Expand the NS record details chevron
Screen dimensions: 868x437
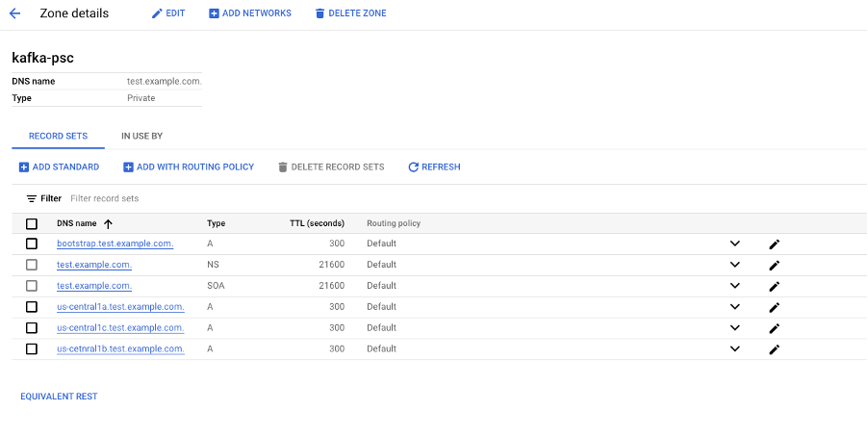(x=735, y=265)
